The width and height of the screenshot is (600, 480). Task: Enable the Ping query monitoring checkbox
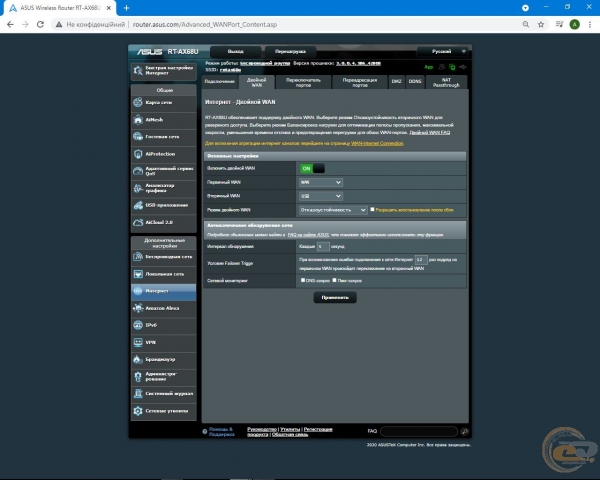(x=334, y=280)
